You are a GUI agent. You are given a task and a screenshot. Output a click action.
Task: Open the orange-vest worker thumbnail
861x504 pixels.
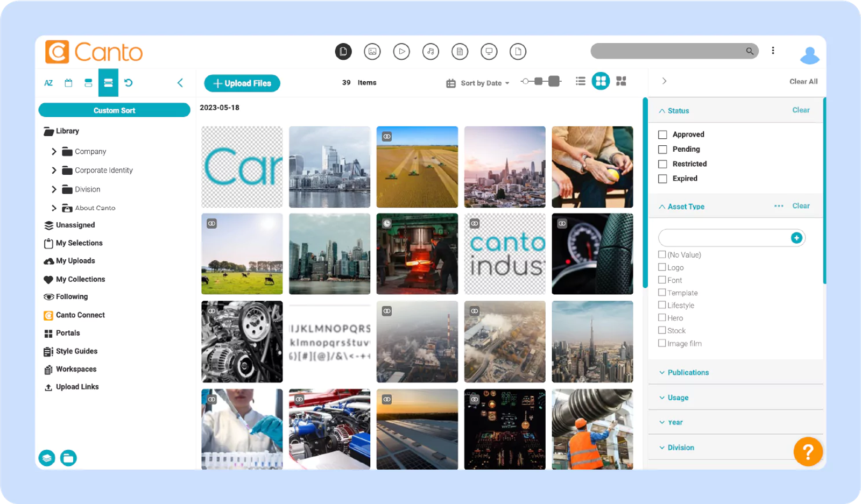point(592,429)
